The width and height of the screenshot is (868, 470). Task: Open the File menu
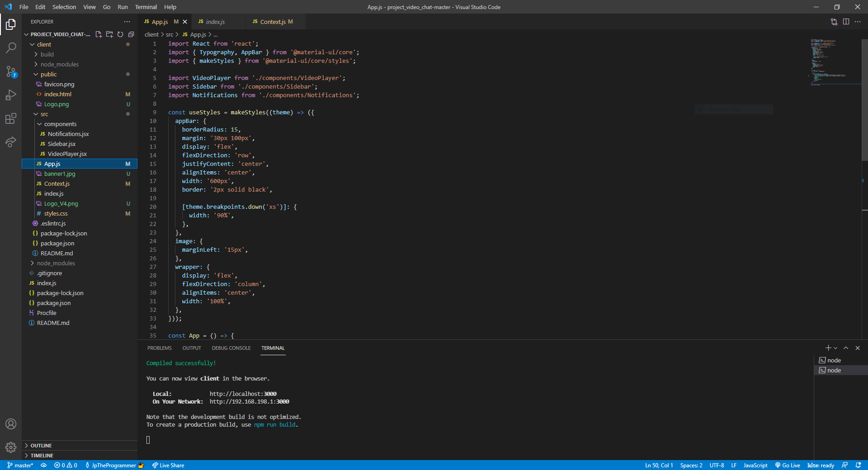pyautogui.click(x=24, y=7)
